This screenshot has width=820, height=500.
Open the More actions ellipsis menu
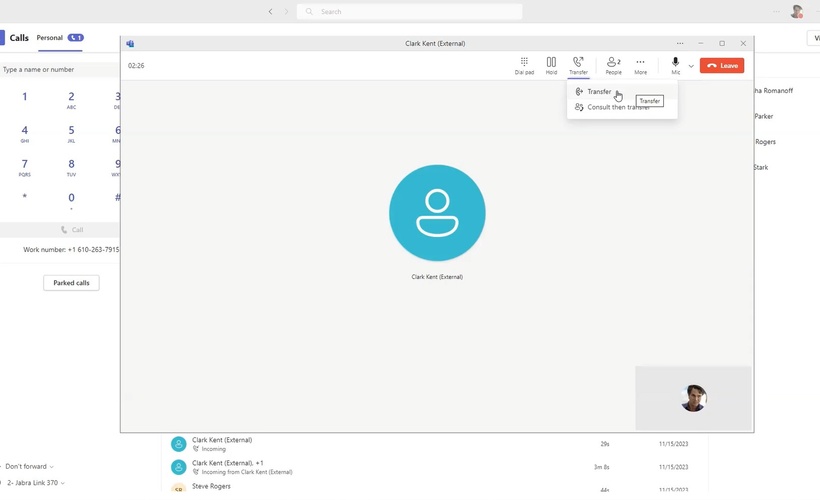[641, 66]
